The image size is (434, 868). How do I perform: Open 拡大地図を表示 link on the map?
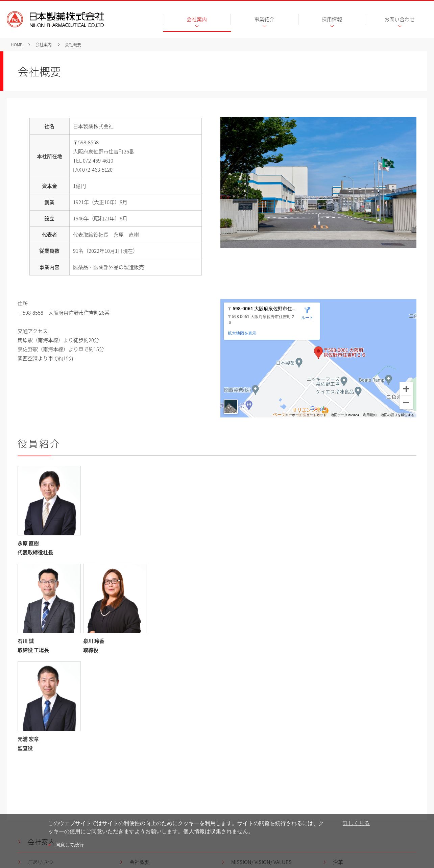[242, 333]
